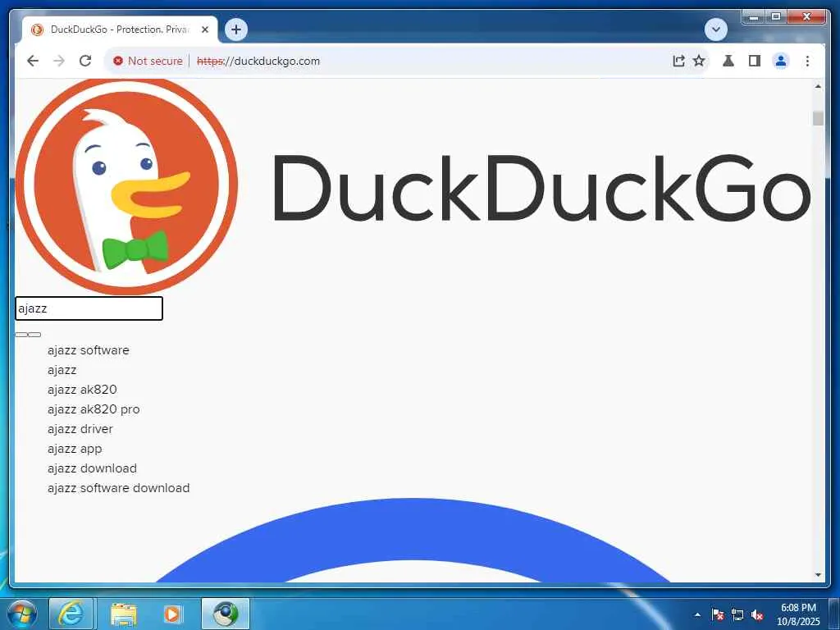Maximize the browser window

pyautogui.click(x=776, y=16)
